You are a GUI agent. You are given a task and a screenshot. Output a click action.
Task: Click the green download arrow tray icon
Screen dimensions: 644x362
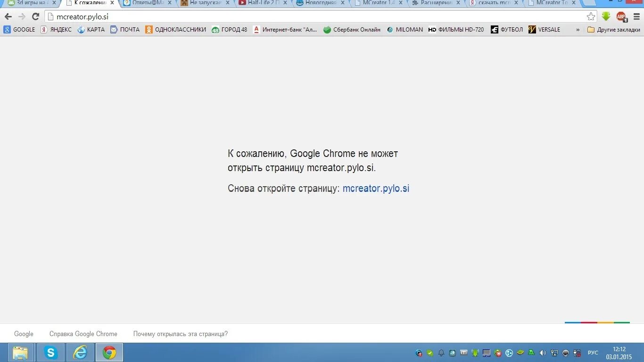(x=475, y=353)
